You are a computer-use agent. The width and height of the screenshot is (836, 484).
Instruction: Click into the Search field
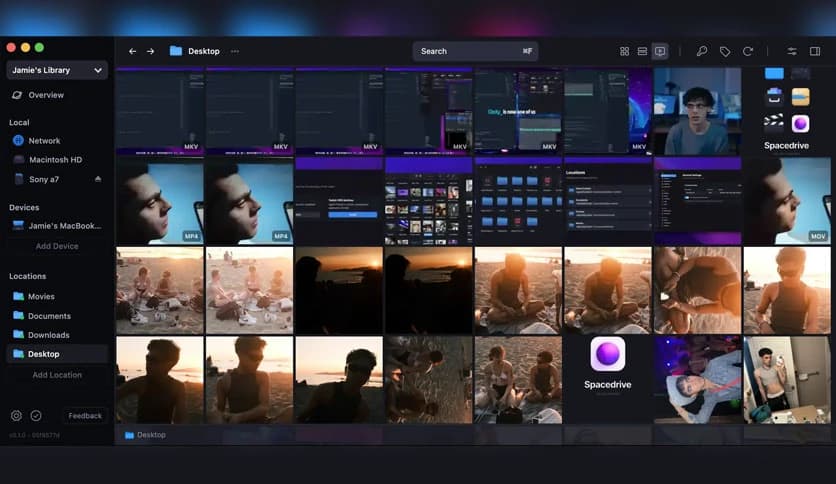475,51
